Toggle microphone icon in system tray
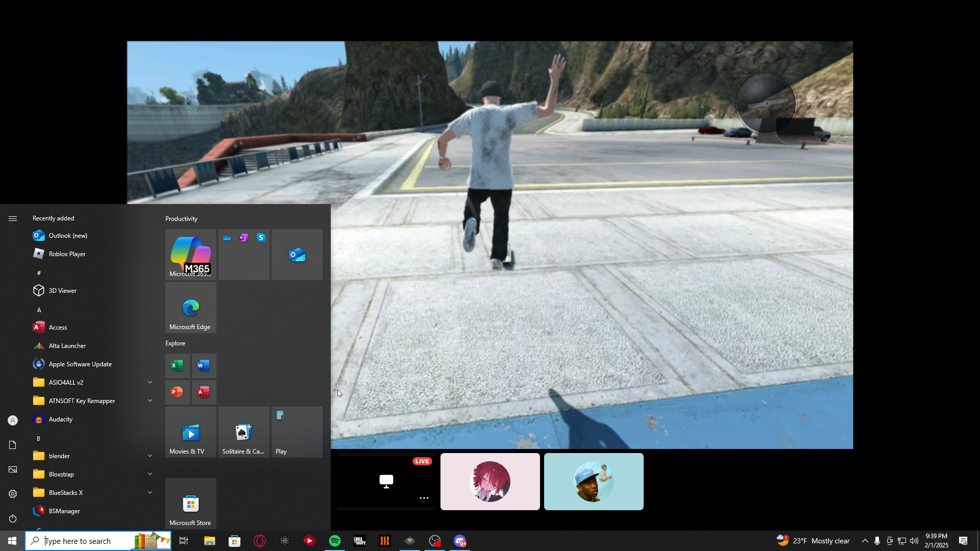The width and height of the screenshot is (980, 551). (877, 541)
